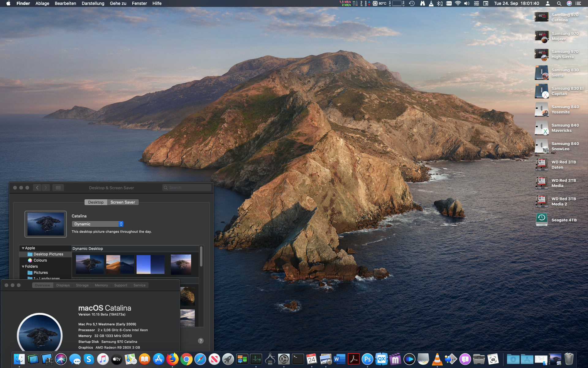Image resolution: width=588 pixels, height=368 pixels.
Task: Open the Gehe zu menu
Action: click(x=118, y=3)
